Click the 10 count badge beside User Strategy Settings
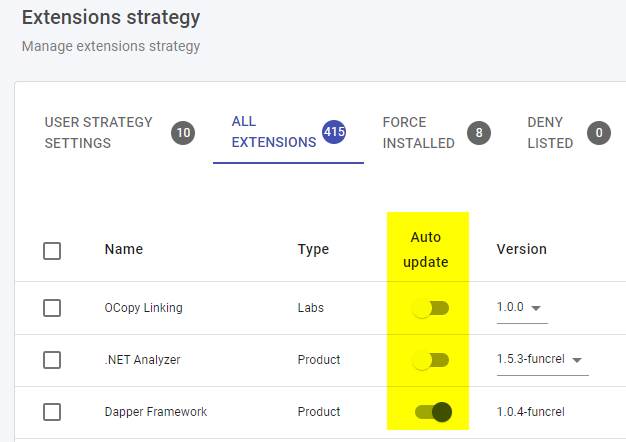 pyautogui.click(x=183, y=133)
